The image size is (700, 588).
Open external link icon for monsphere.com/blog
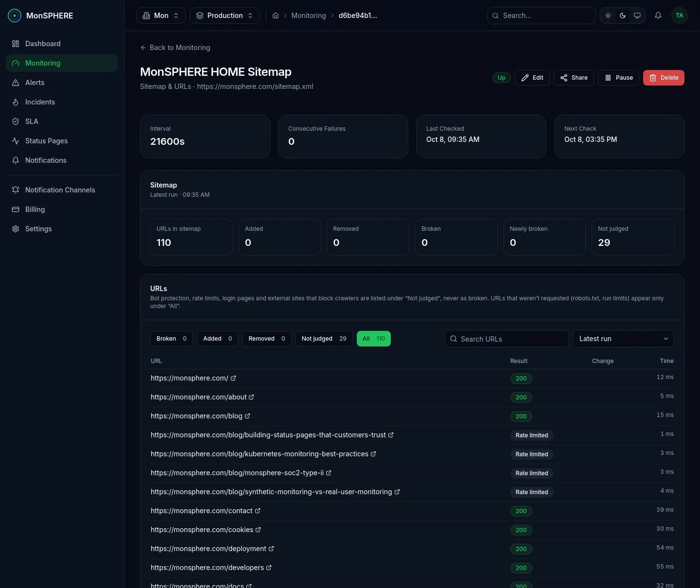(247, 416)
